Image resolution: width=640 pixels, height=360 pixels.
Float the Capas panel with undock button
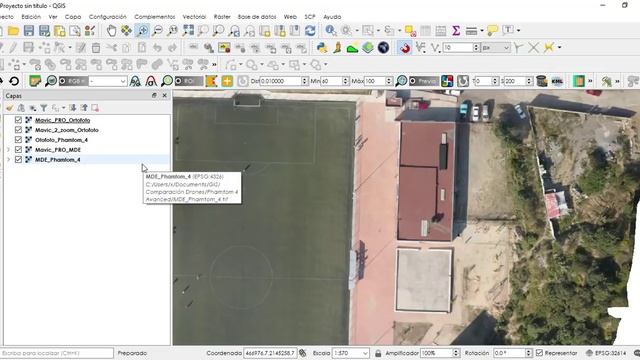point(154,96)
